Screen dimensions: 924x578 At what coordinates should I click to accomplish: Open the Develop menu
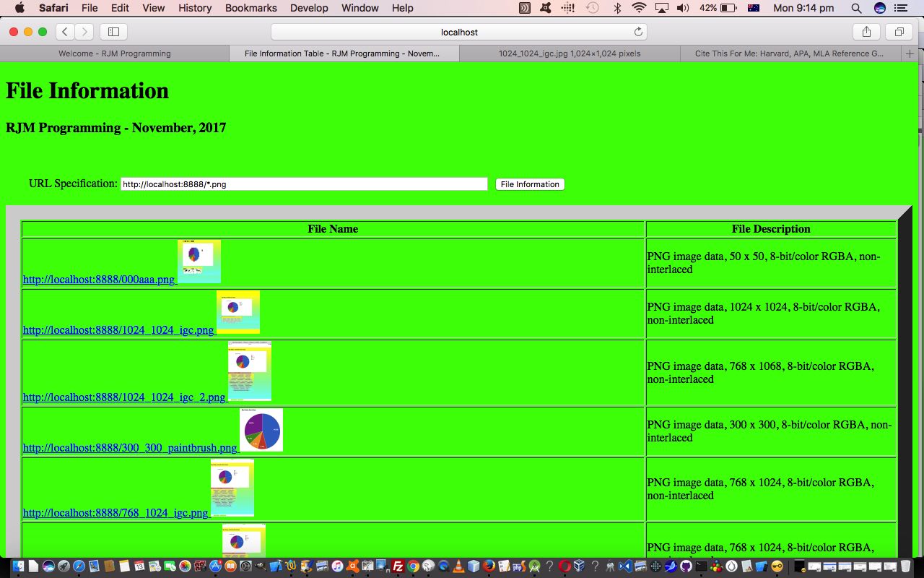308,8
